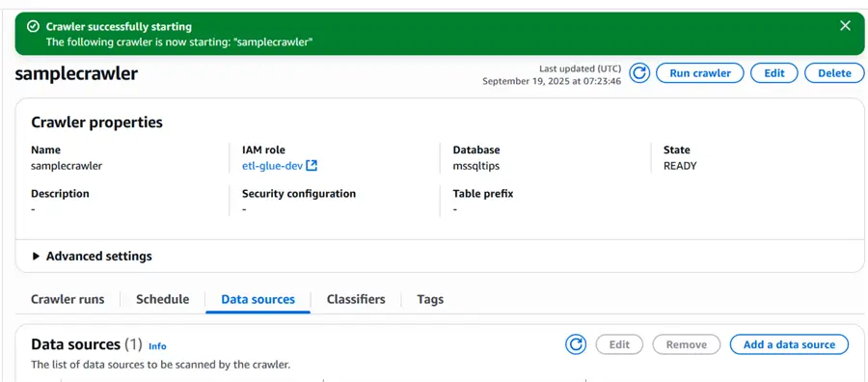
Task: Open Info link beside Data sources heading
Action: 157,346
